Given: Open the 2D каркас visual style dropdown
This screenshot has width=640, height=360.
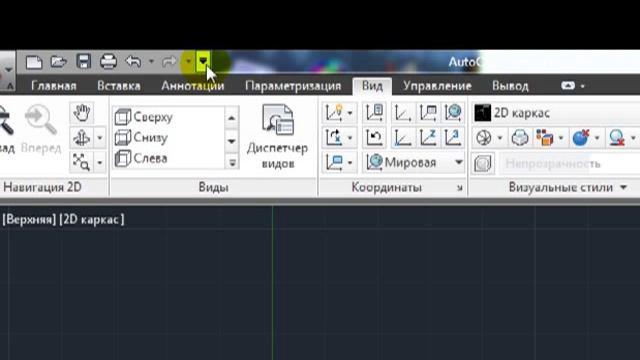Looking at the screenshot, I should click(x=556, y=113).
